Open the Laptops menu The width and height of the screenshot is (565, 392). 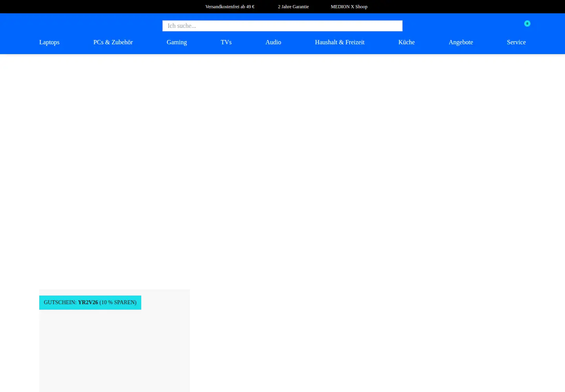pos(49,42)
